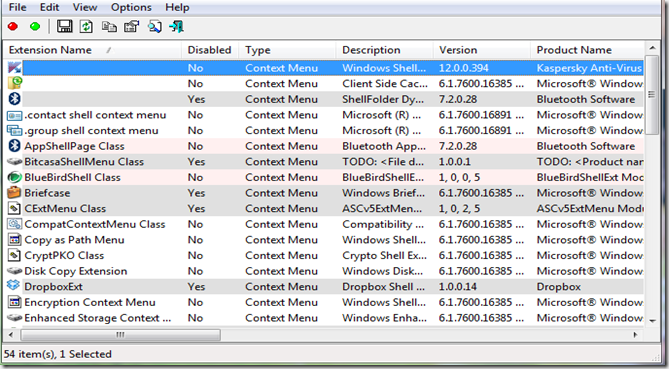
Task: Click the DropboxExt Dropbox icon
Action: point(14,286)
